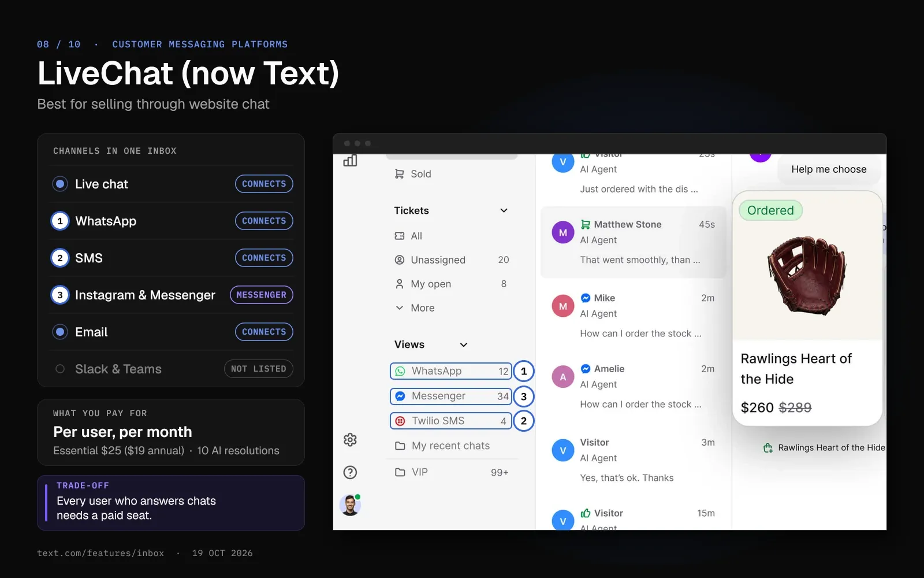Open the Unassigned tickets list

[x=451, y=260]
